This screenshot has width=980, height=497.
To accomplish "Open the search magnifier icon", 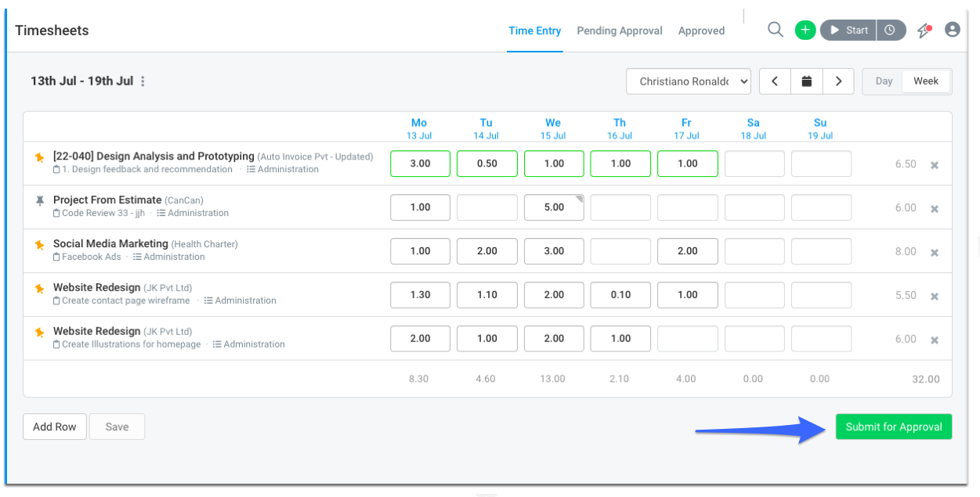I will (776, 30).
